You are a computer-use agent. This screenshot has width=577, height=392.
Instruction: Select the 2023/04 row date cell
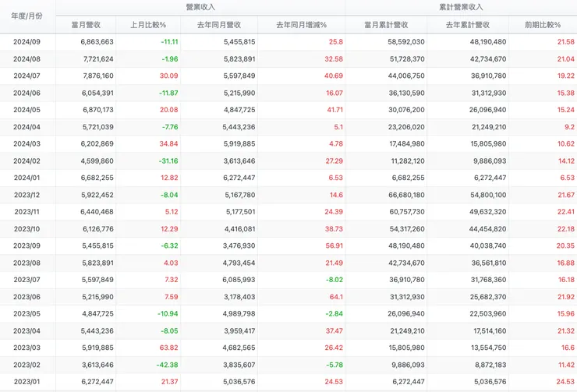point(27,331)
